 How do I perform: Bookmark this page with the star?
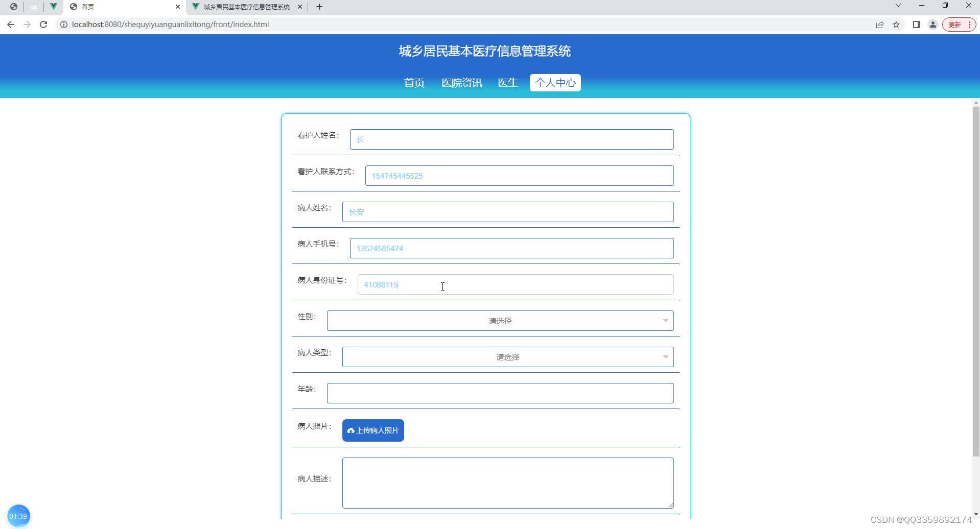point(896,25)
